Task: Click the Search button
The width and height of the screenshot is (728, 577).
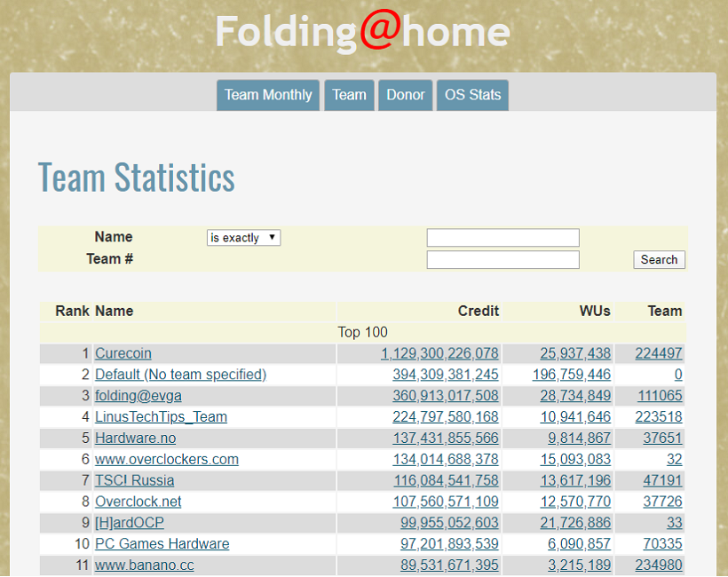Action: coord(659,259)
